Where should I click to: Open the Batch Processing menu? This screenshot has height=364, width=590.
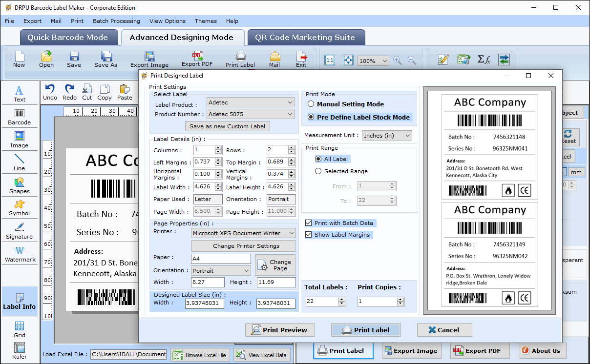pos(116,21)
